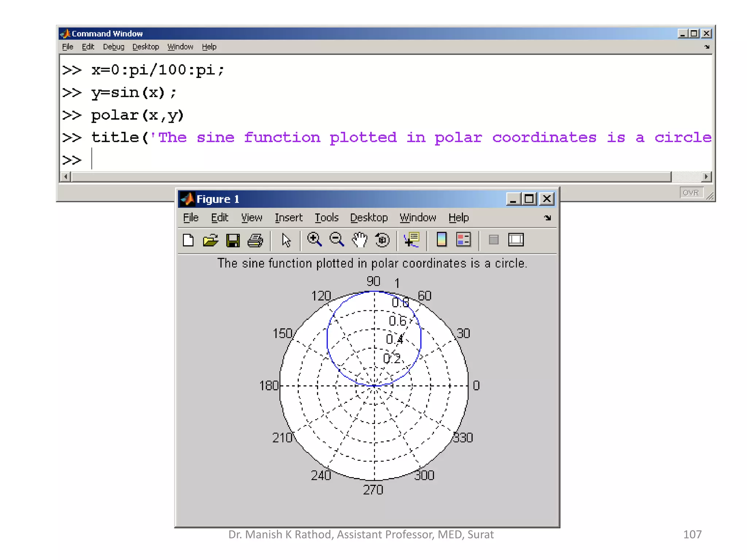The width and height of the screenshot is (747, 560).
Task: Select the Zoom Out magnifier tool
Action: pos(336,240)
